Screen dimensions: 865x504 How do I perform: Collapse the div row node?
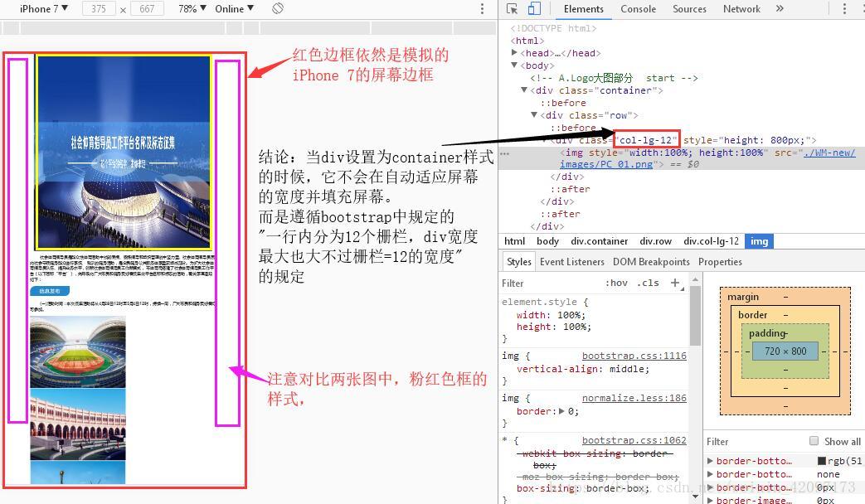(534, 114)
